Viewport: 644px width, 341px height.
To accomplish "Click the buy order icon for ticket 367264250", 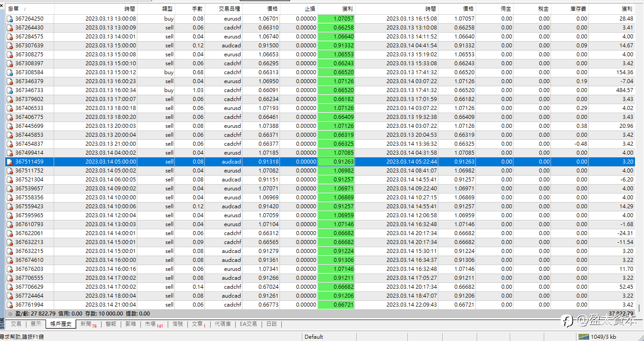I will coord(10,19).
